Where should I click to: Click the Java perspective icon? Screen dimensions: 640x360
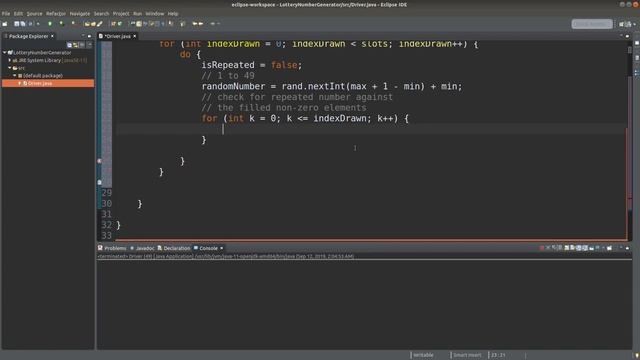point(629,24)
